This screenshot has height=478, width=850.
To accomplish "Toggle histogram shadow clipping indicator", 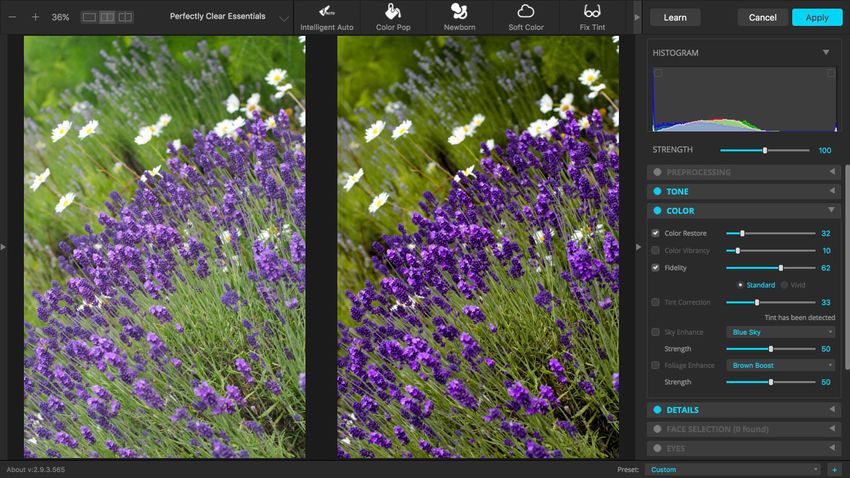I will coord(658,73).
